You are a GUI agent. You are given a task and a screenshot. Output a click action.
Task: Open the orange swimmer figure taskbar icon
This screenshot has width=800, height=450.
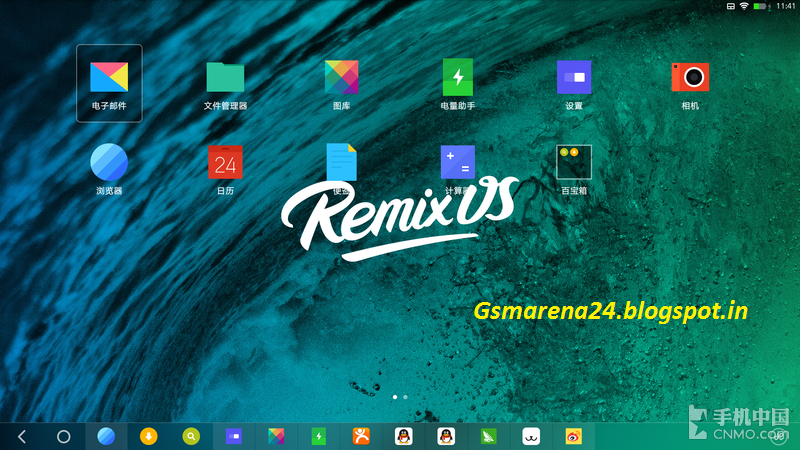361,436
